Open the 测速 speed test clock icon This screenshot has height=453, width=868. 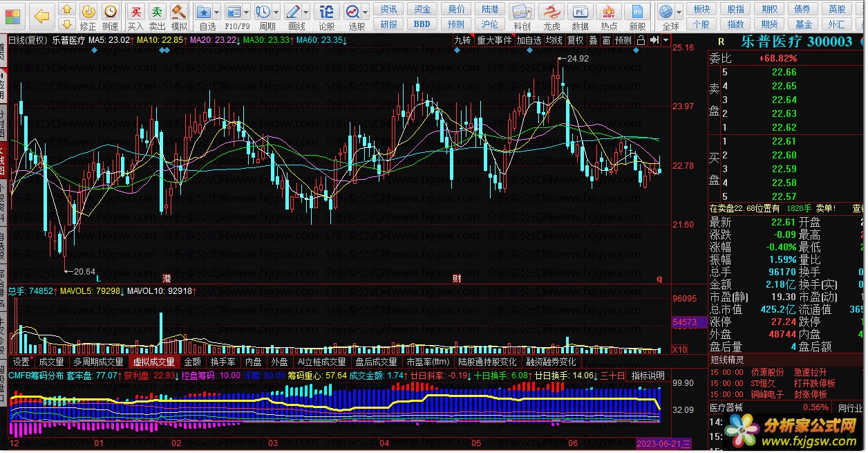pos(111,17)
